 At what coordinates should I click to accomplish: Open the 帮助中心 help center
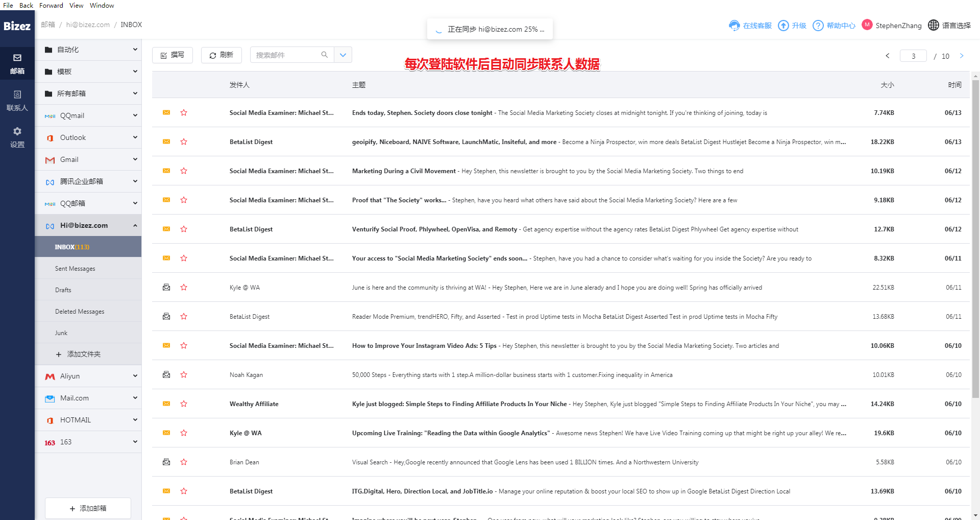[x=834, y=26]
